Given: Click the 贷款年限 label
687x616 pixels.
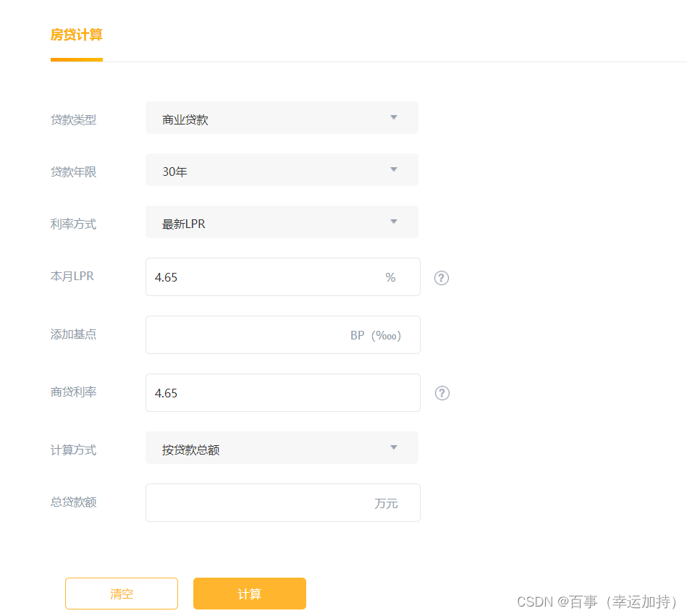Looking at the screenshot, I should coord(73,172).
